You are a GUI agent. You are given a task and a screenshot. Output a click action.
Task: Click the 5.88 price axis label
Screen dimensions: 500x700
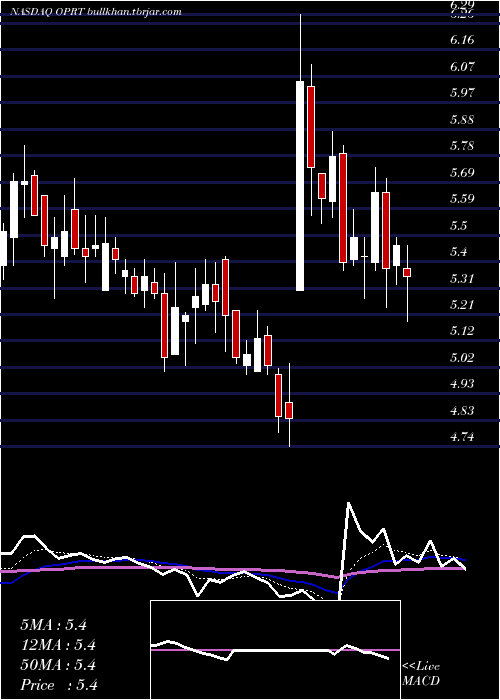coord(462,120)
